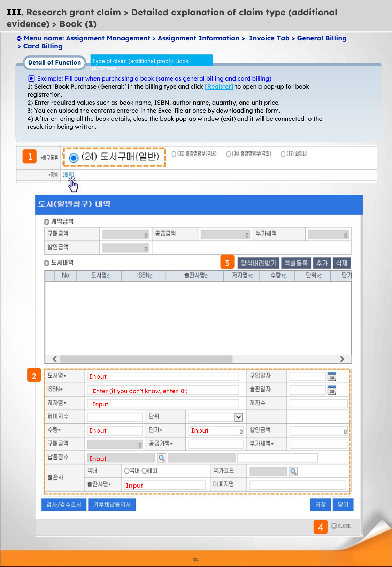Click sort icon on ISBN column
The image size is (392, 567).
coord(151,276)
